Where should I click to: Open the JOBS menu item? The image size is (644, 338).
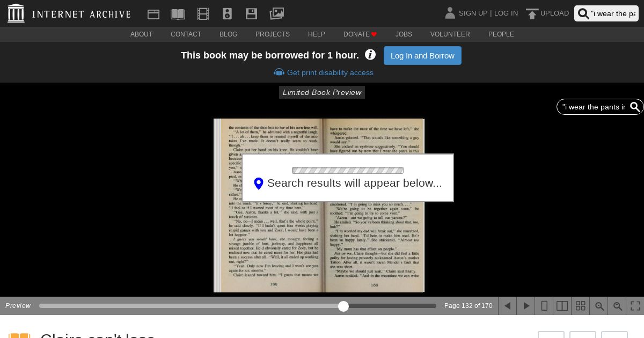(x=404, y=34)
